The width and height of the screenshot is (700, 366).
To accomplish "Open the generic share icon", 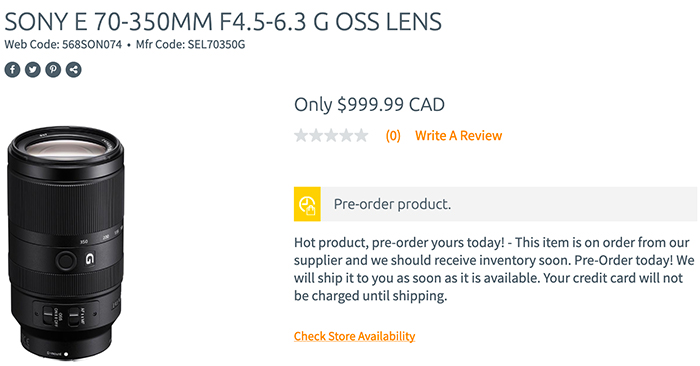I will pyautogui.click(x=74, y=70).
